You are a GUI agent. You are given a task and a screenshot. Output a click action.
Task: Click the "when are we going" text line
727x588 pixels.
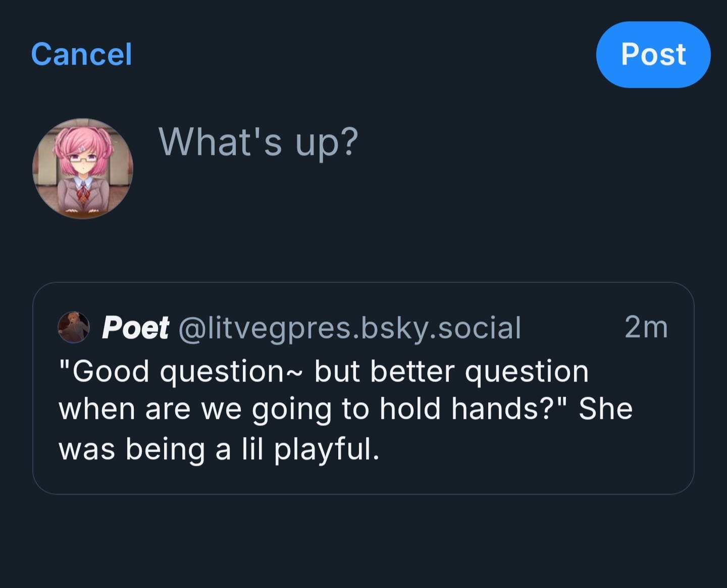click(195, 409)
